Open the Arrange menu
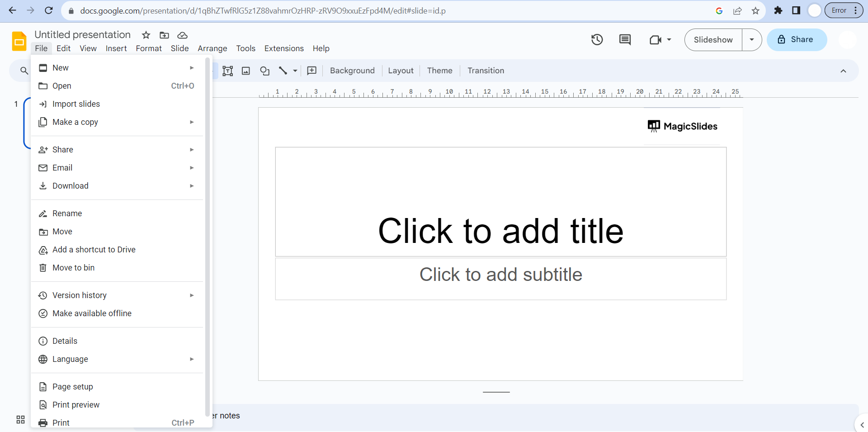 pos(212,48)
